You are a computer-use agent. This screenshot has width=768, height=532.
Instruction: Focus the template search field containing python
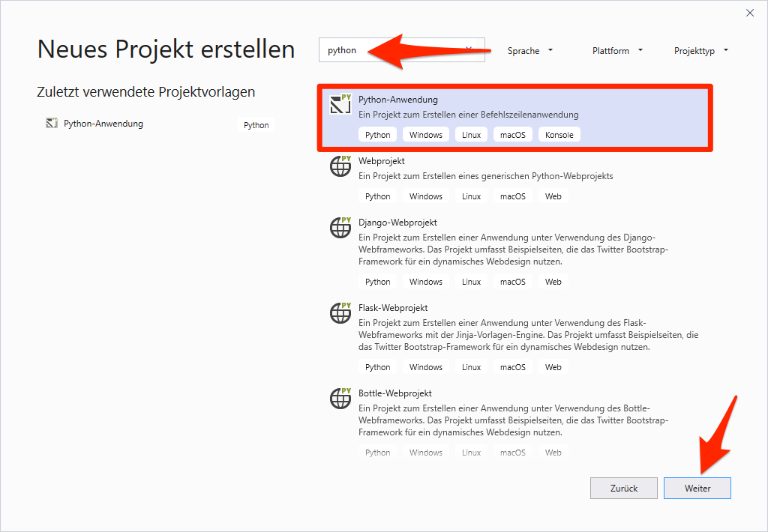[402, 50]
